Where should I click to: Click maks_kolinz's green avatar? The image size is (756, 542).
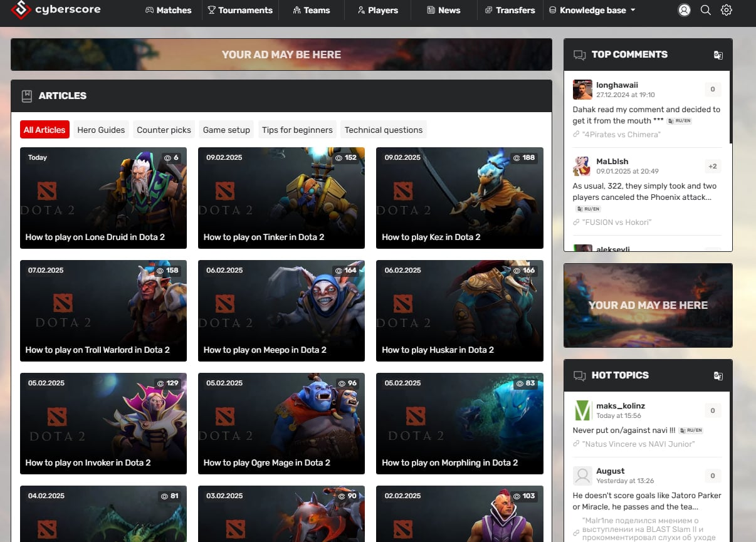(x=582, y=410)
